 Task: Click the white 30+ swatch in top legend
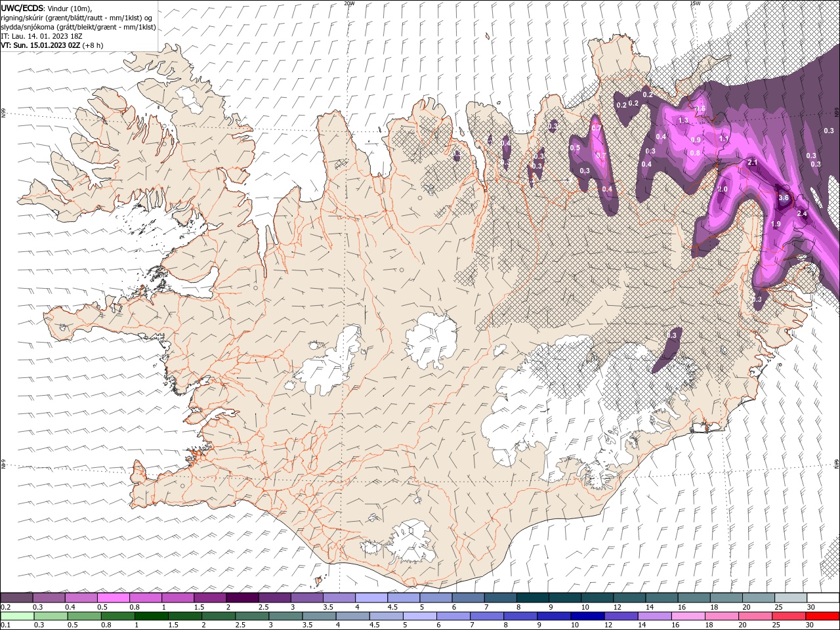823,598
